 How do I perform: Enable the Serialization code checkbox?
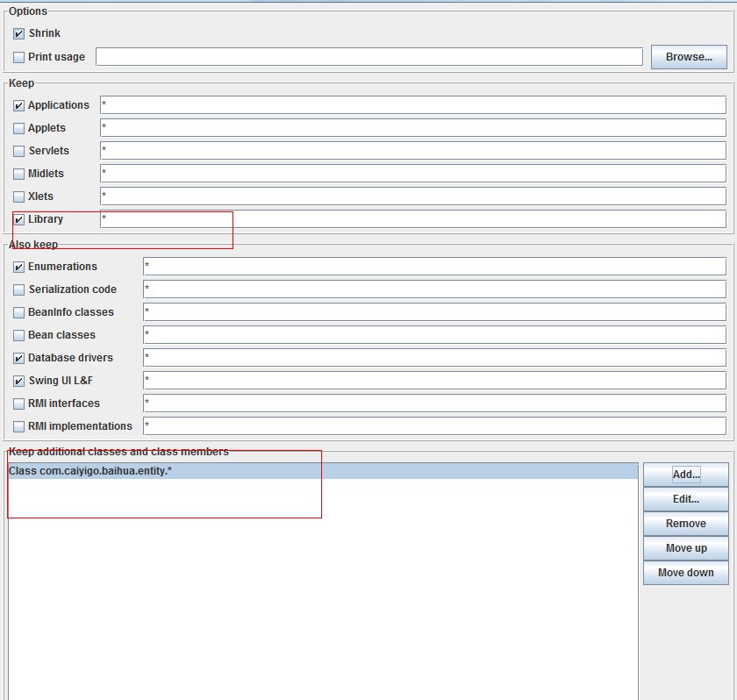pyautogui.click(x=18, y=289)
